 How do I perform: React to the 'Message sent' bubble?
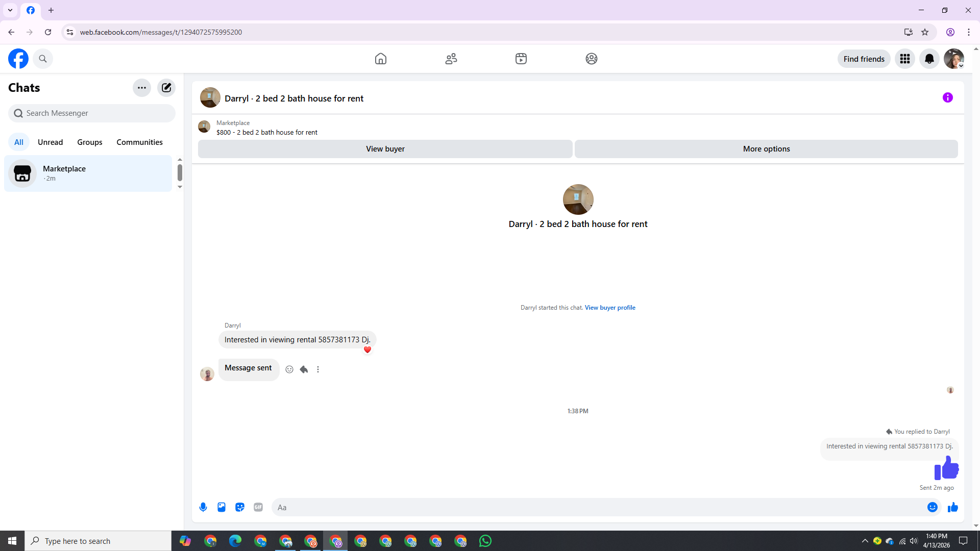(x=289, y=369)
